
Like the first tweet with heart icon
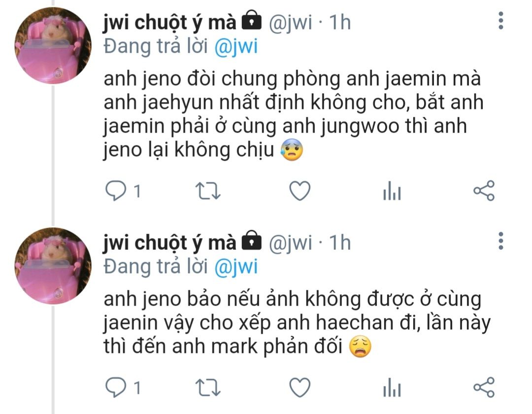pyautogui.click(x=300, y=191)
